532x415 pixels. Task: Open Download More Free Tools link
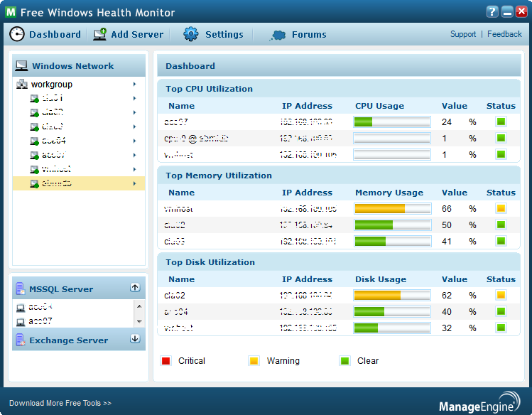pos(60,403)
